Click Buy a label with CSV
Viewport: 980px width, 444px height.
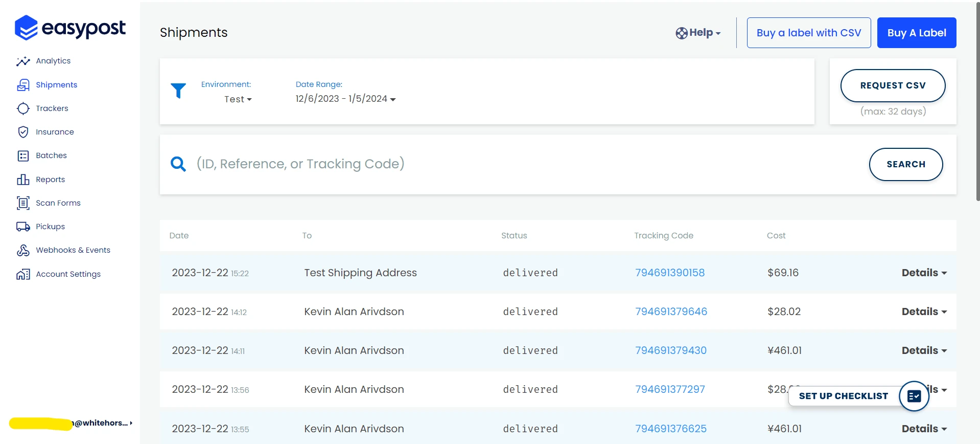809,33
